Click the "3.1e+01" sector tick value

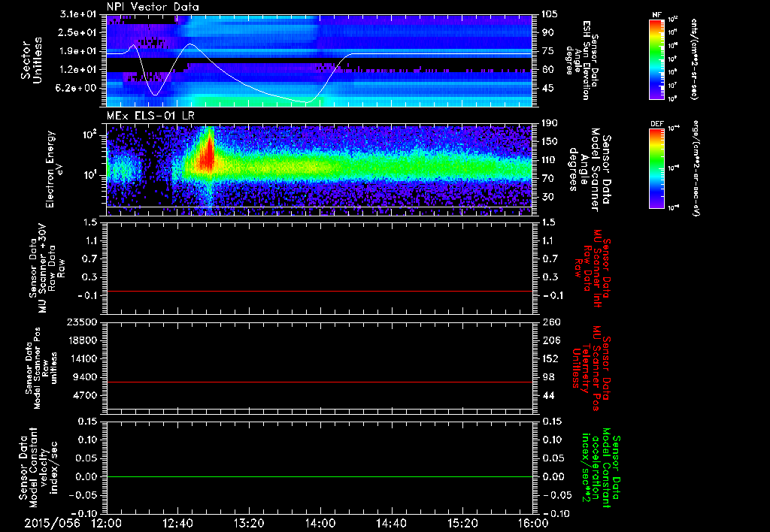[x=78, y=14]
